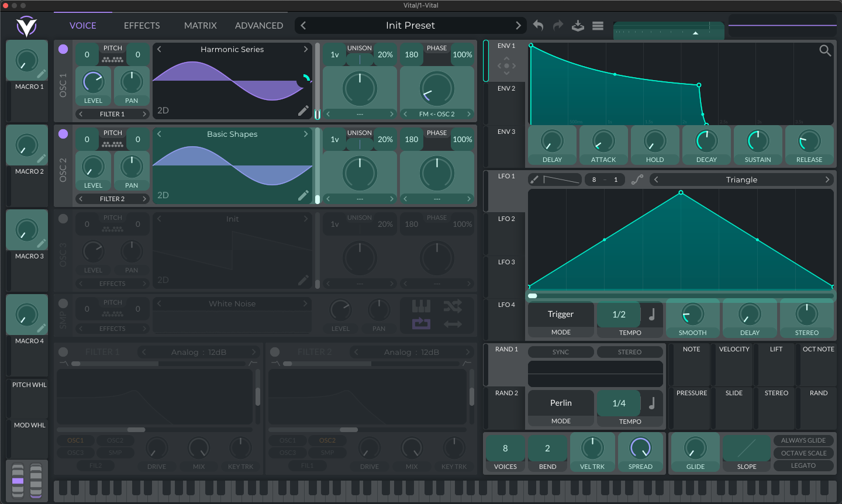Click the ATTACK knob of ENV 1

coord(603,141)
